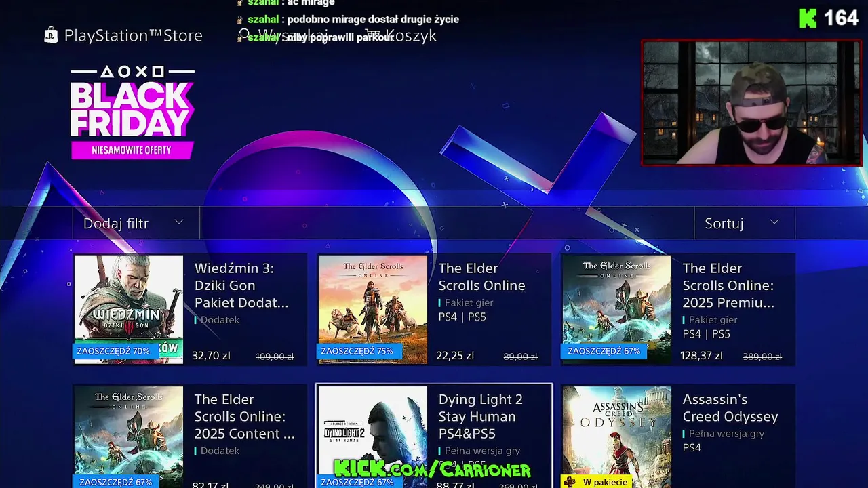The width and height of the screenshot is (868, 488).
Task: Open the Dodaj filtr dropdown
Action: 136,223
